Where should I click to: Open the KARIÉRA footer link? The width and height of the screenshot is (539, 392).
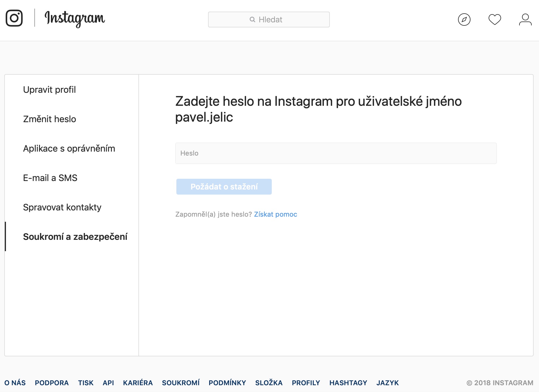[138, 383]
